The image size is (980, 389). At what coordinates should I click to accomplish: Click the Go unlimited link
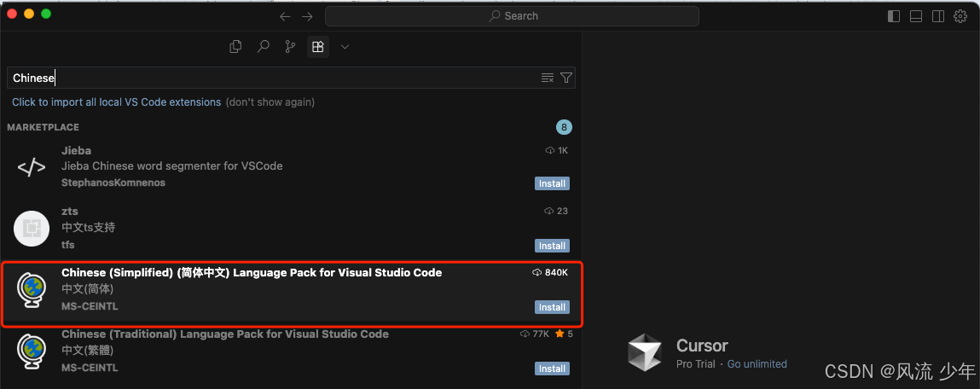coord(757,364)
